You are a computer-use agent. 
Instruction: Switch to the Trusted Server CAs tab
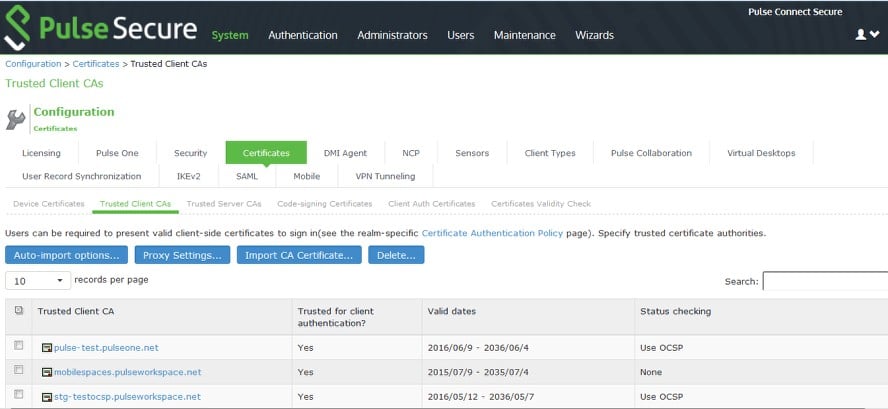[224, 203]
